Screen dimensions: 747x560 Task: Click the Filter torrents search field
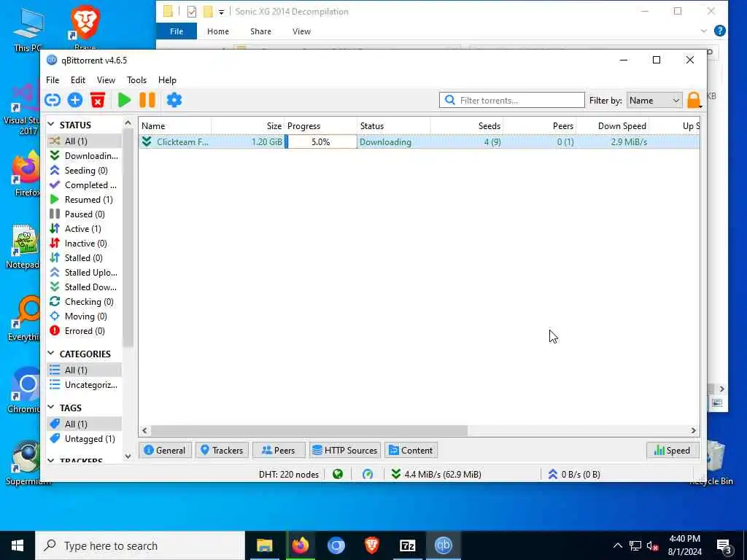(511, 100)
